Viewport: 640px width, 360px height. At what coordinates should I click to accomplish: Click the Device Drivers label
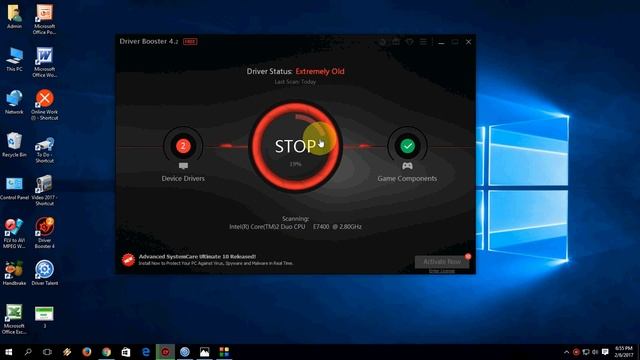[x=183, y=178]
